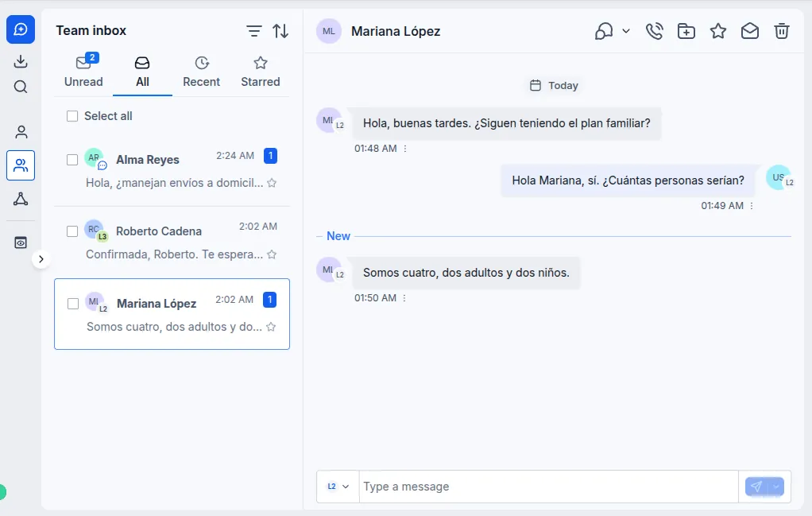Click the 'Somos cuatro, dos adultos' list preview
The width and height of the screenshot is (812, 516).
[x=174, y=327]
